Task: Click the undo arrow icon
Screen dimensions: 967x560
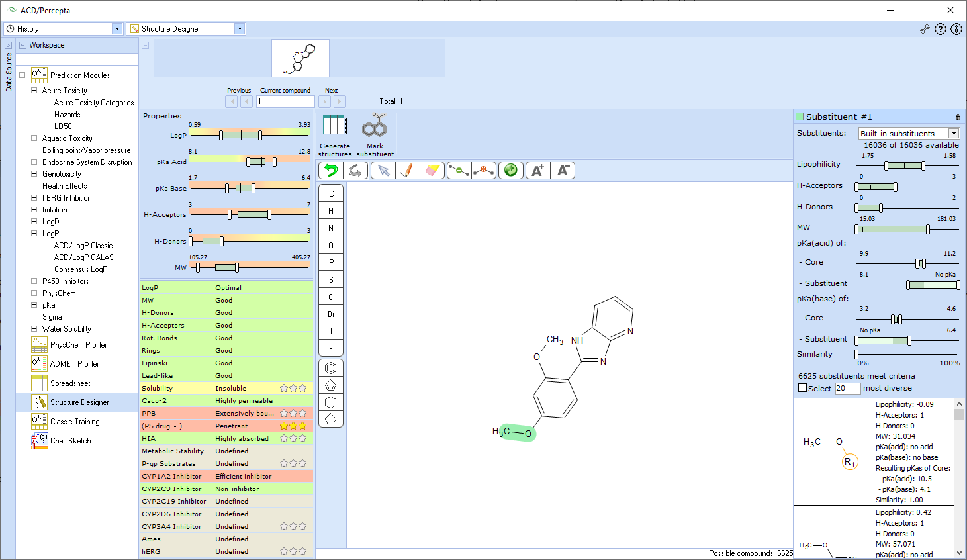Action: pos(330,170)
